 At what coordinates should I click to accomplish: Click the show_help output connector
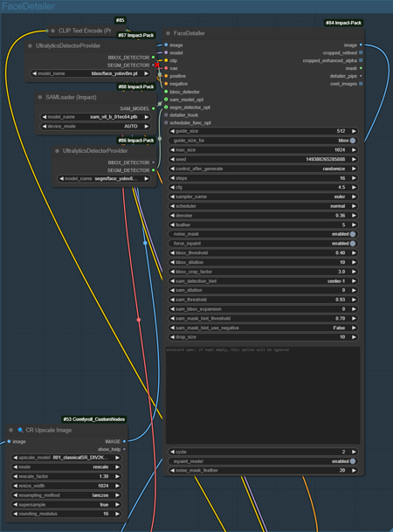[124, 449]
